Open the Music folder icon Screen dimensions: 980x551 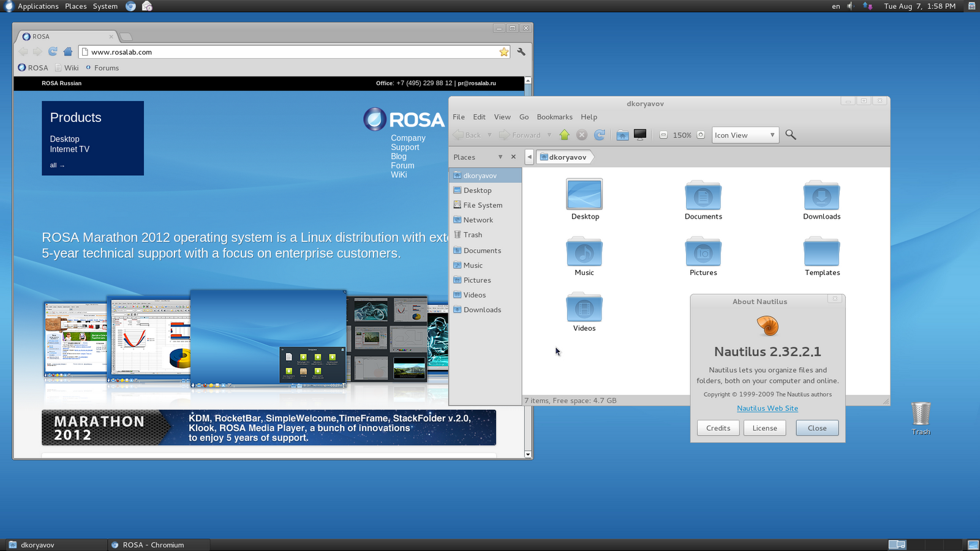pos(584,252)
